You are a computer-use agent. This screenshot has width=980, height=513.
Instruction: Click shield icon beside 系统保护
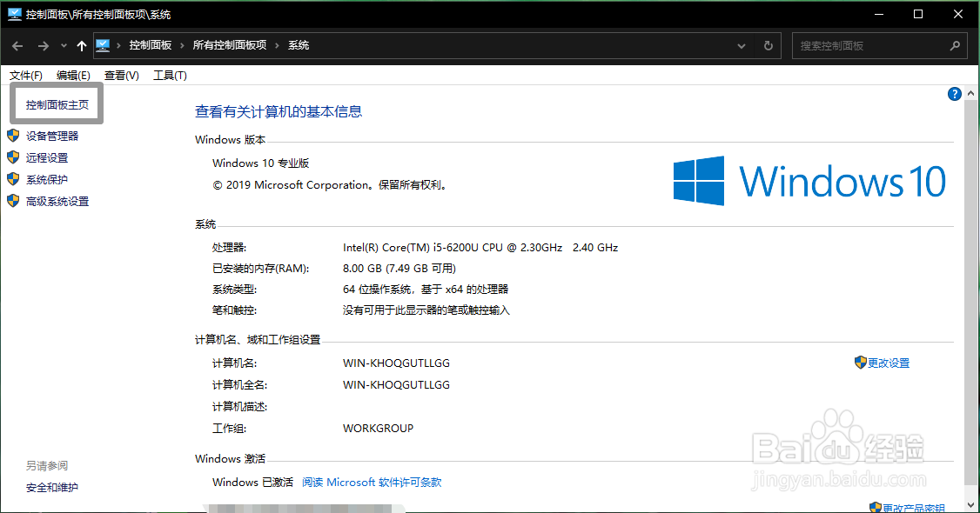(13, 179)
